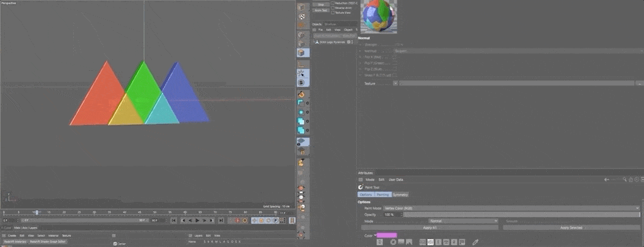Click the Apply Selected button
The width and height of the screenshot is (644, 247).
pos(572,227)
